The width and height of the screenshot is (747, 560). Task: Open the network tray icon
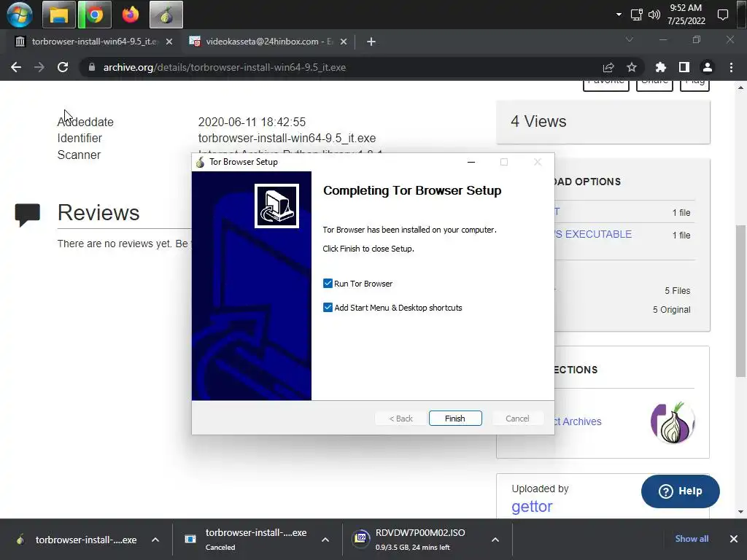(x=636, y=15)
